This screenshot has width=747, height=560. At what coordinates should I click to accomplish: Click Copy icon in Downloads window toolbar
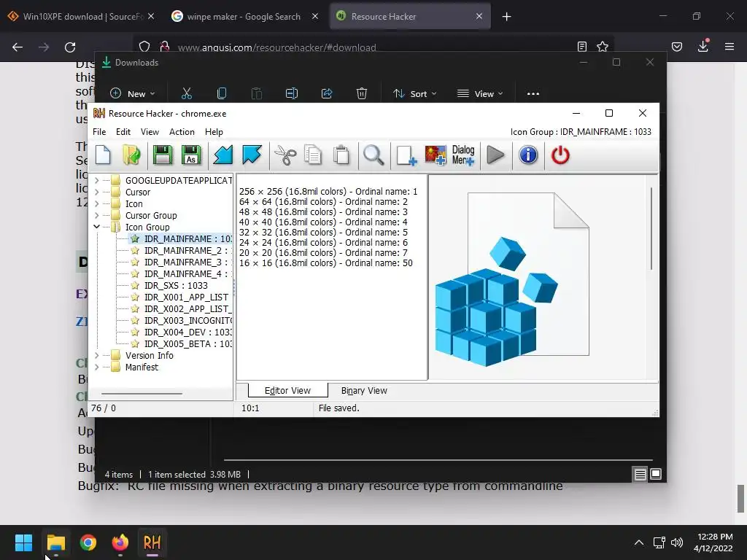pos(222,94)
